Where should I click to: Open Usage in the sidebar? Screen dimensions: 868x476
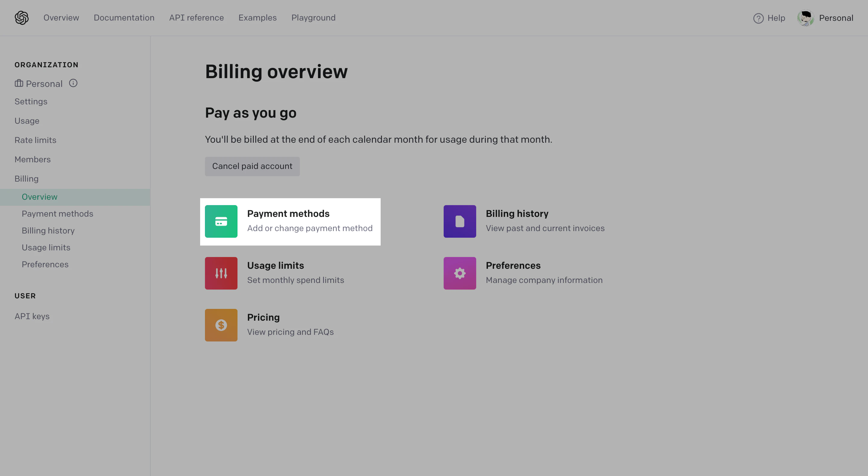27,121
